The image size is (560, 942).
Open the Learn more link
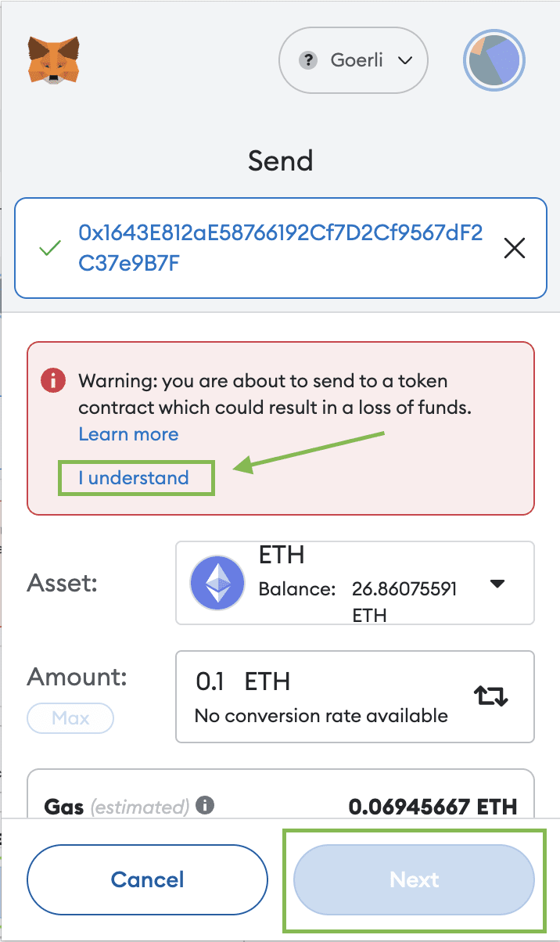(x=128, y=434)
